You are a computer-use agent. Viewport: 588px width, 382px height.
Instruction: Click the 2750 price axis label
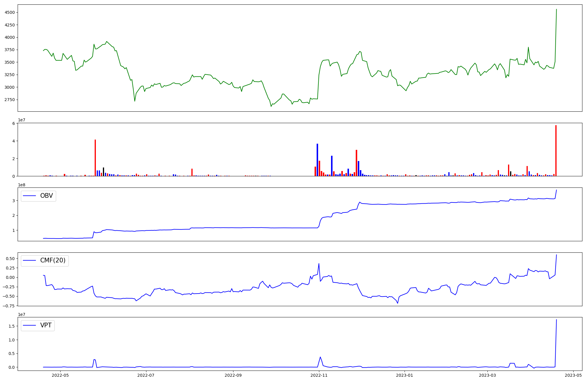point(10,100)
